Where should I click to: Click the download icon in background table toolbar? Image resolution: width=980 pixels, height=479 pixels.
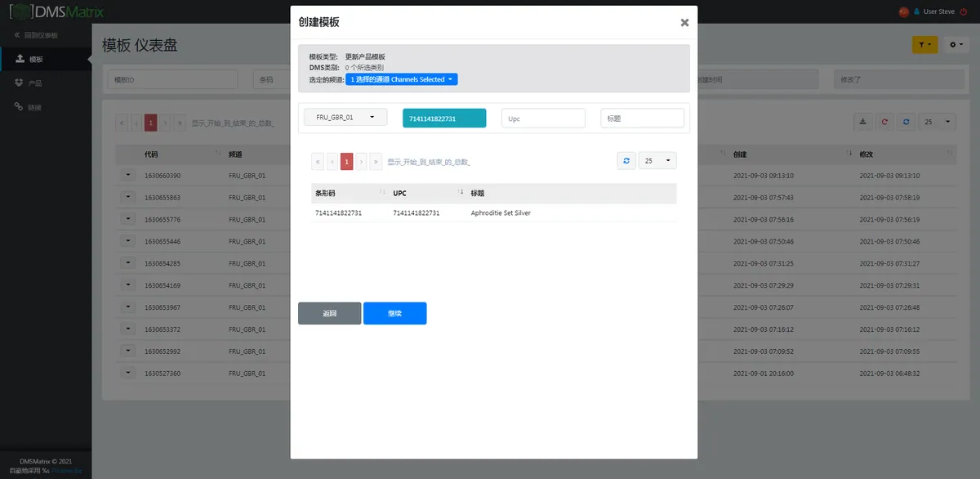[863, 122]
